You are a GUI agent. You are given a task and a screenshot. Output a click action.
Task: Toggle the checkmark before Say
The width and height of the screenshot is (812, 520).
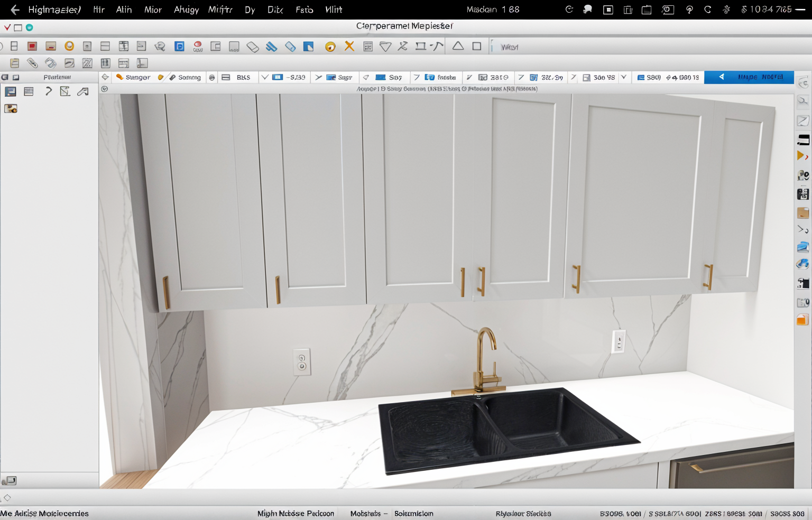coord(366,77)
